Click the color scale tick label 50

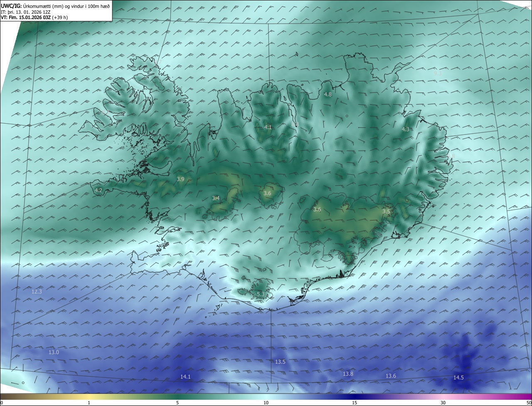[x=529, y=403]
